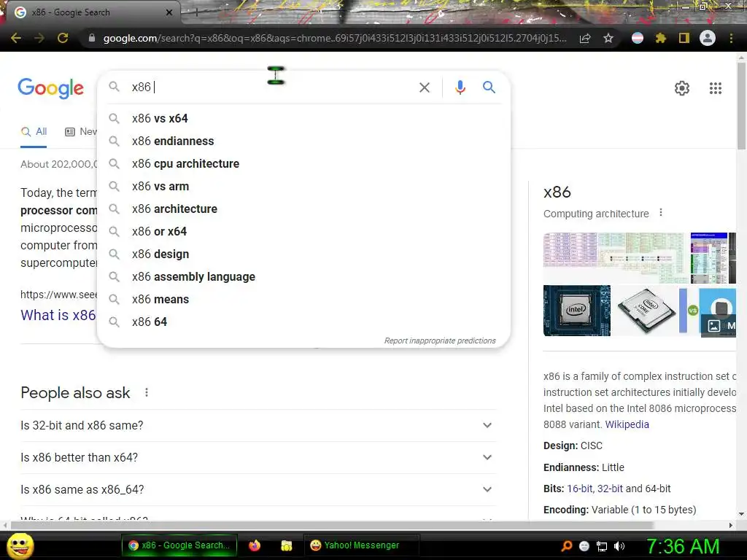Reload the current page
The width and height of the screenshot is (747, 560).
(x=63, y=38)
